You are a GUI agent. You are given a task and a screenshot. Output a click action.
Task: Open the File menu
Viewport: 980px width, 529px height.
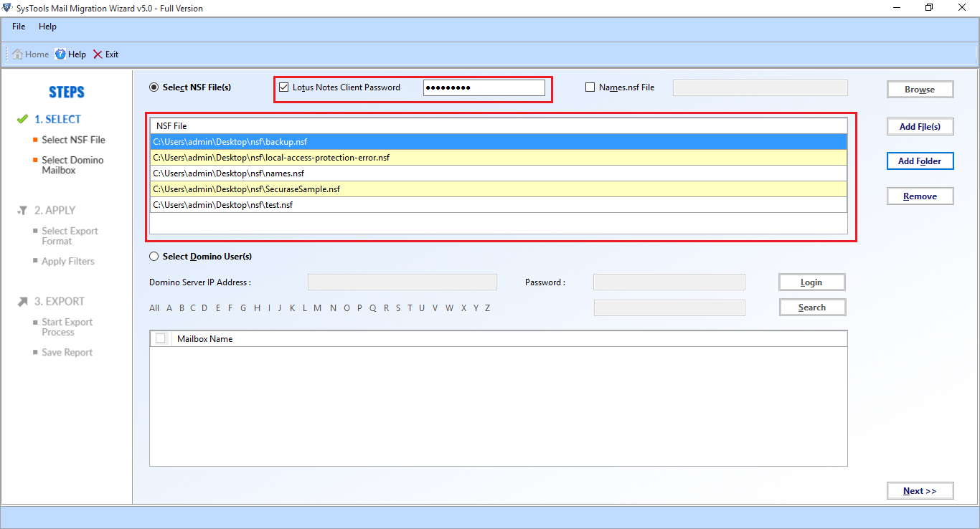click(x=19, y=27)
